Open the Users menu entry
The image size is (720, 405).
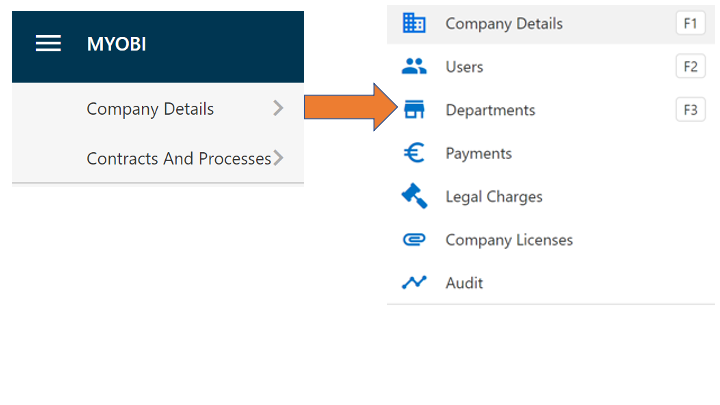click(551, 67)
